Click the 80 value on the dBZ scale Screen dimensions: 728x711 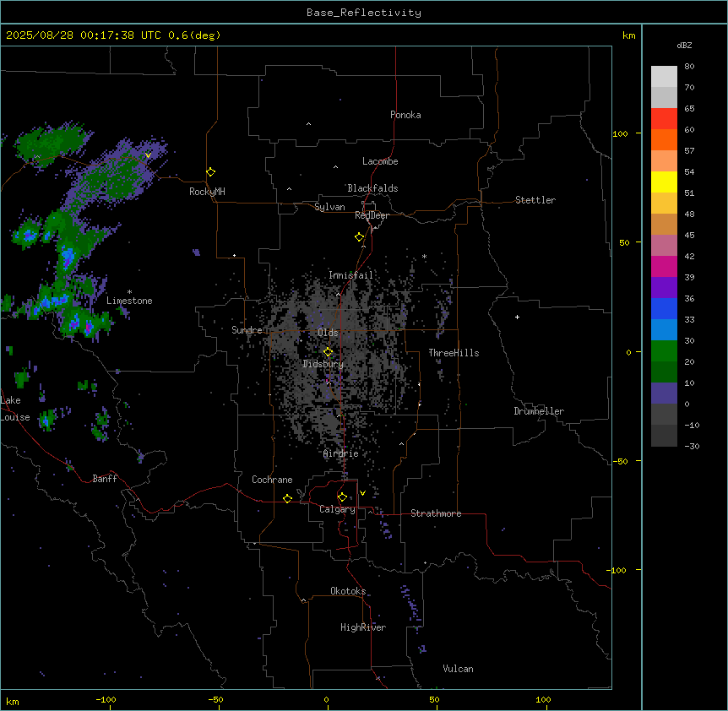(x=689, y=67)
